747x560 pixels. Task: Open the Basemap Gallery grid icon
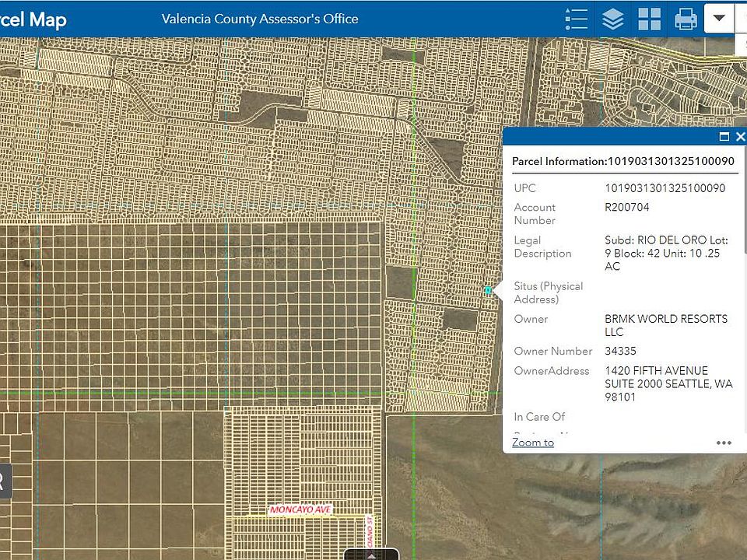pos(649,19)
